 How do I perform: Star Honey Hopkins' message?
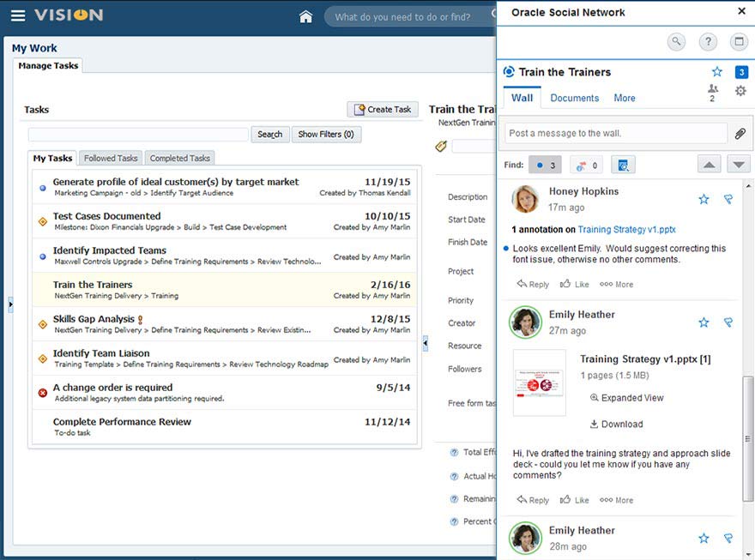pyautogui.click(x=704, y=199)
